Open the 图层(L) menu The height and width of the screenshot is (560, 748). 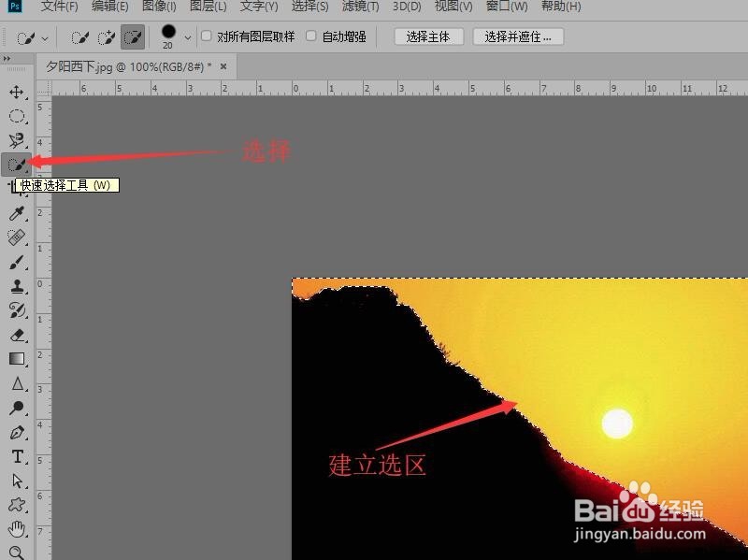coord(208,7)
